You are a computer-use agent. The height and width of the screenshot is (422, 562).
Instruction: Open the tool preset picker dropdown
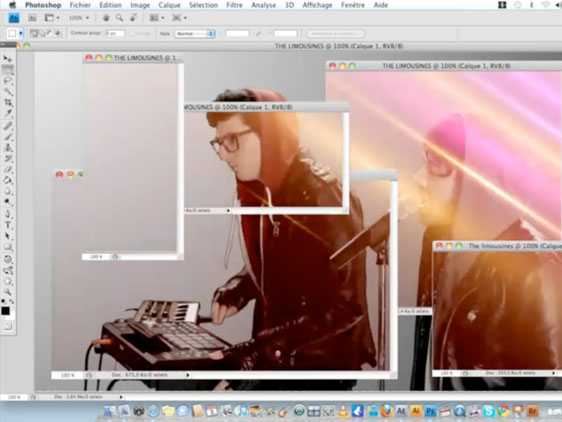tap(21, 34)
